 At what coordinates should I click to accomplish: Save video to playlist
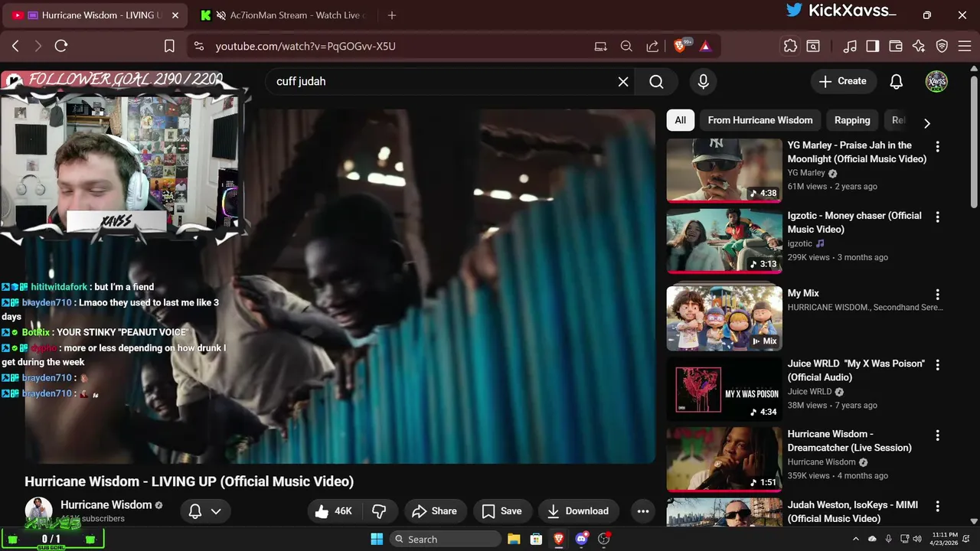point(501,511)
